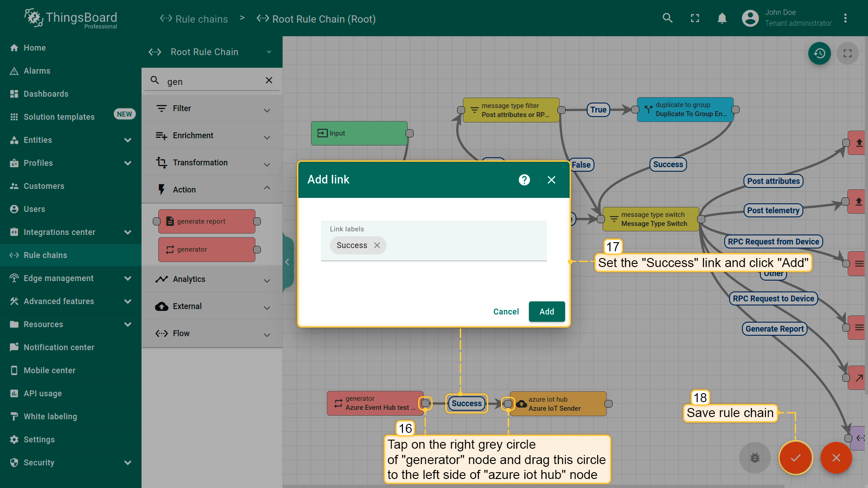Screen dimensions: 868x488
Task: Collapse the Action node category
Action: (267, 189)
